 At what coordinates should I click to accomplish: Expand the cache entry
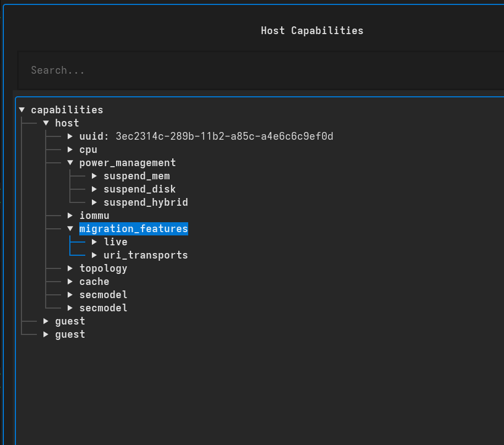tap(70, 281)
